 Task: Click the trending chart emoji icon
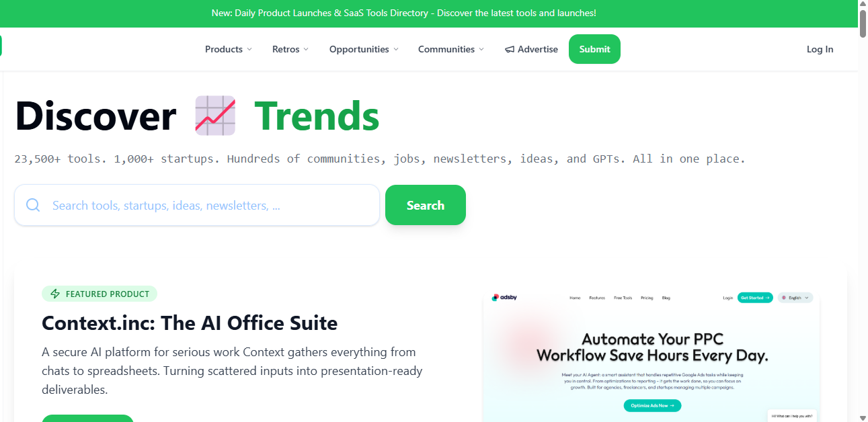pos(215,116)
